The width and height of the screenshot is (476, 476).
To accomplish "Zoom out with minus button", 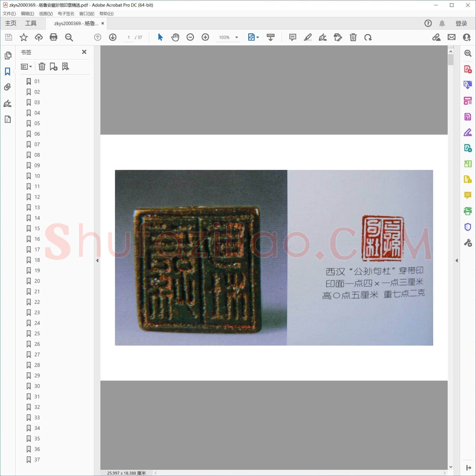I will 190,37.
